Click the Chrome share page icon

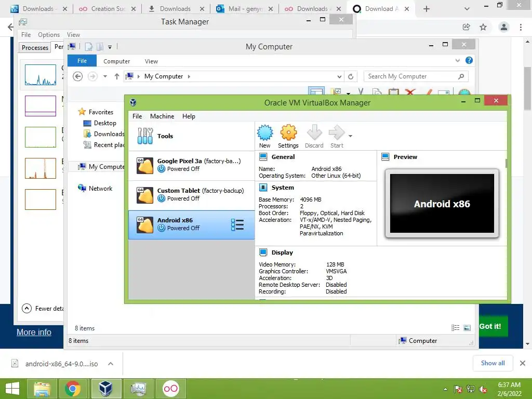(467, 27)
